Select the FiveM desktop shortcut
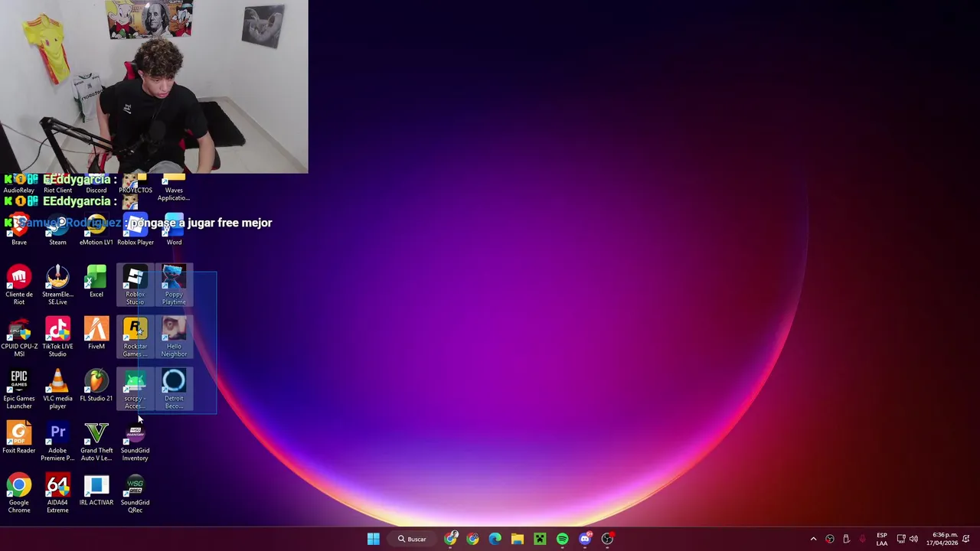 [96, 334]
